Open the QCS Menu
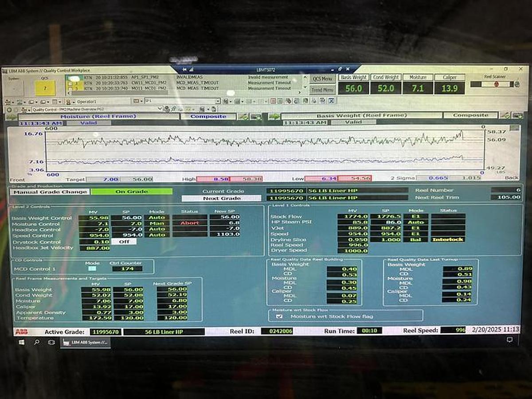Image resolution: width=532 pixels, height=399 pixels. tap(322, 79)
